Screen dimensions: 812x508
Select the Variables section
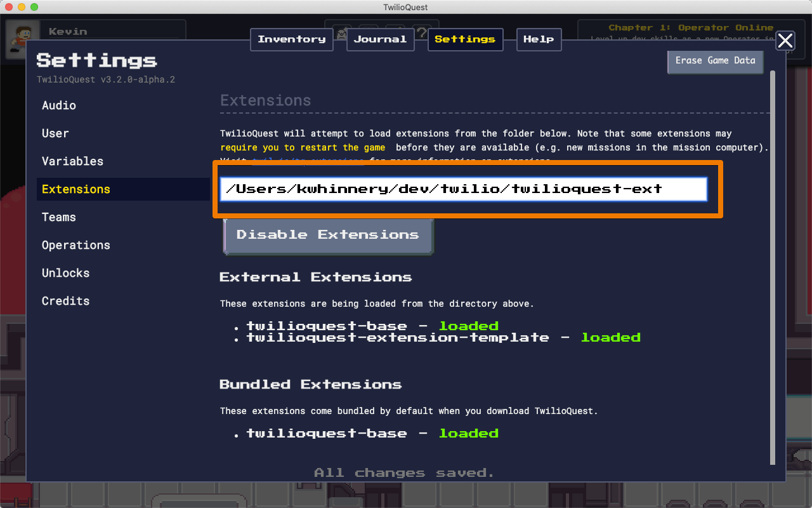point(72,161)
